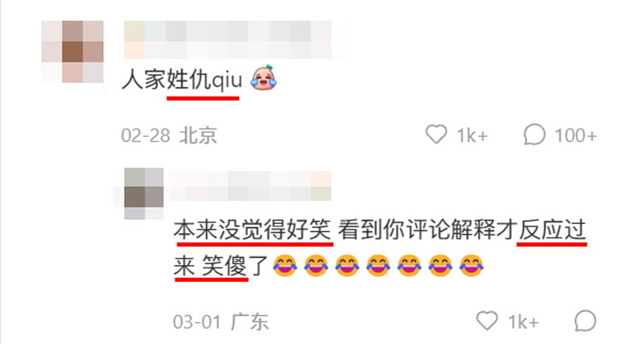644x344 pixels.
Task: Like the reply from 广东 via heart icon
Action: pos(487,321)
